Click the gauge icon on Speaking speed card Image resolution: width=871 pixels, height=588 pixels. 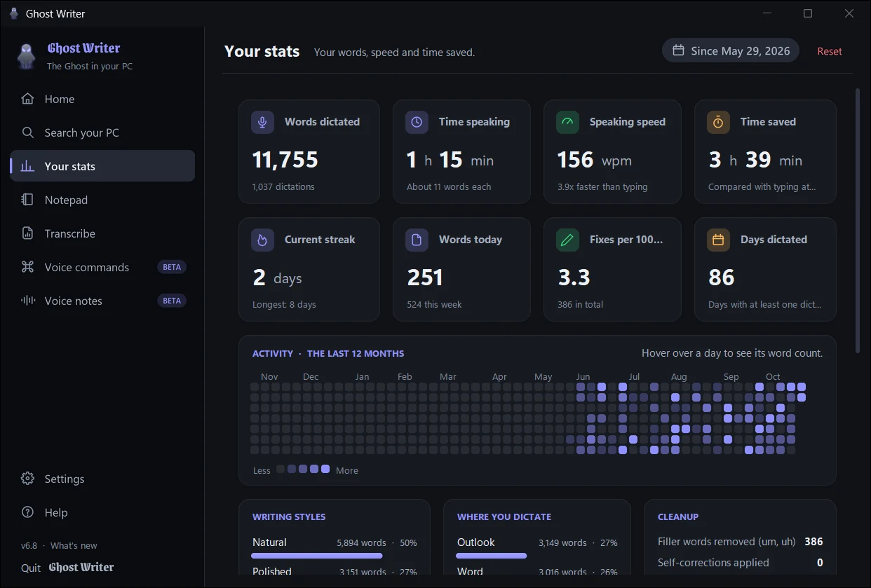(x=567, y=122)
